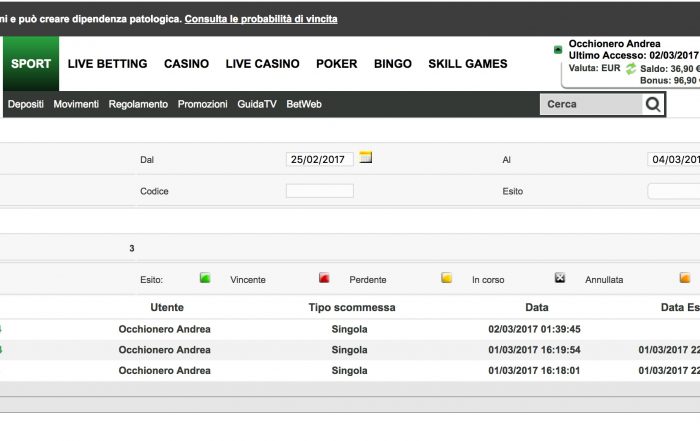The height and width of the screenshot is (441, 700).
Task: Click Ultimo Accesso date text
Action: click(x=633, y=55)
